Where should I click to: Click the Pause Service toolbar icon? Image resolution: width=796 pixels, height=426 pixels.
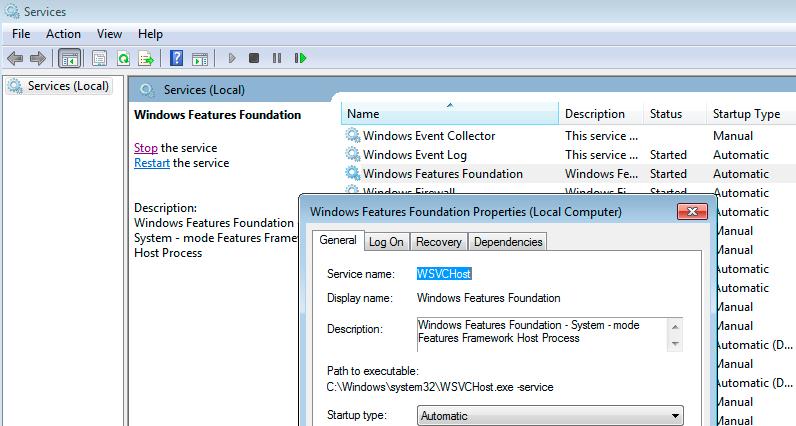[x=277, y=58]
